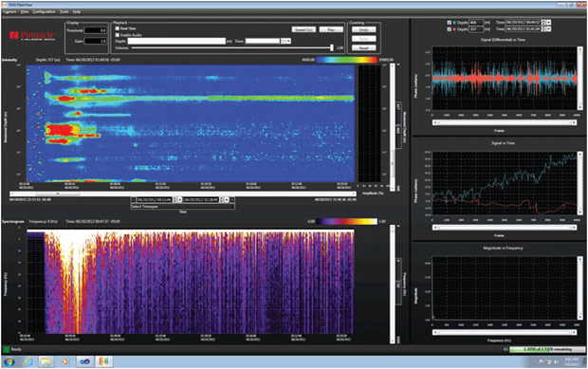Toggle the red Depth trace checkbox
The height and width of the screenshot is (369, 588).
[x=450, y=28]
